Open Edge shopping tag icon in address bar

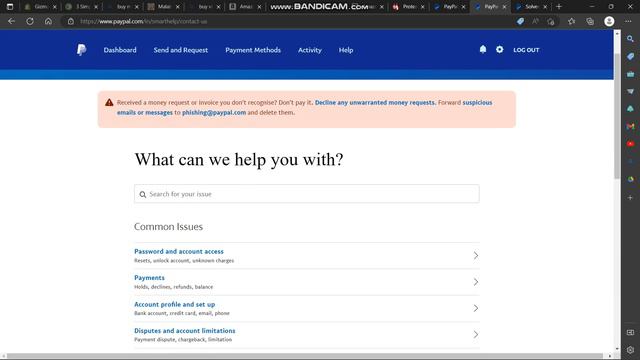(520, 21)
